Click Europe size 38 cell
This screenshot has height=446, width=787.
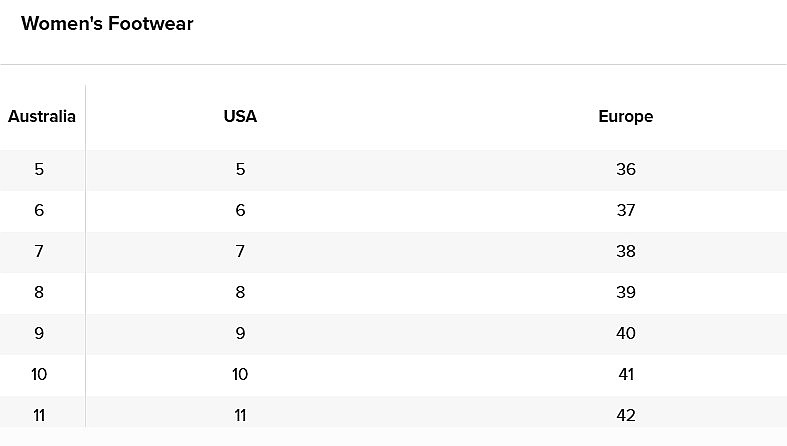point(626,251)
